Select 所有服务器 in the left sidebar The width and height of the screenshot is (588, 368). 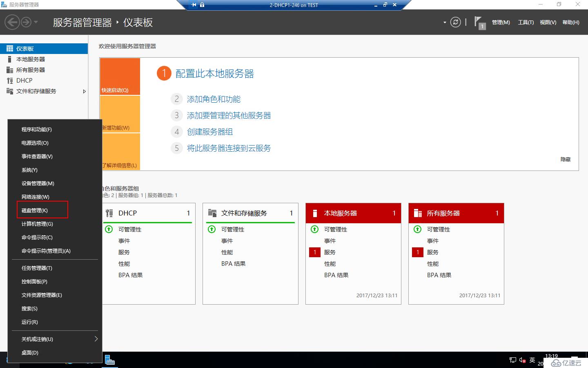pyautogui.click(x=44, y=70)
